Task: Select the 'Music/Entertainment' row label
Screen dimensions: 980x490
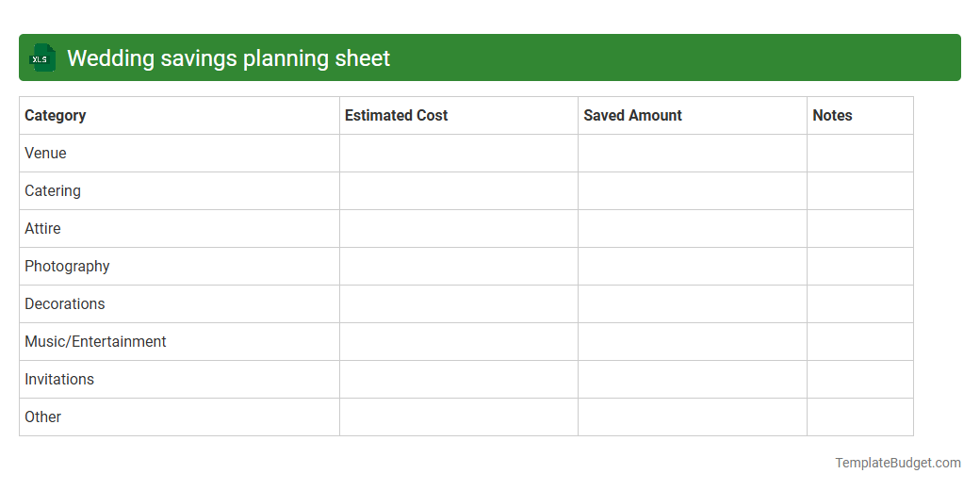Action: 95,341
